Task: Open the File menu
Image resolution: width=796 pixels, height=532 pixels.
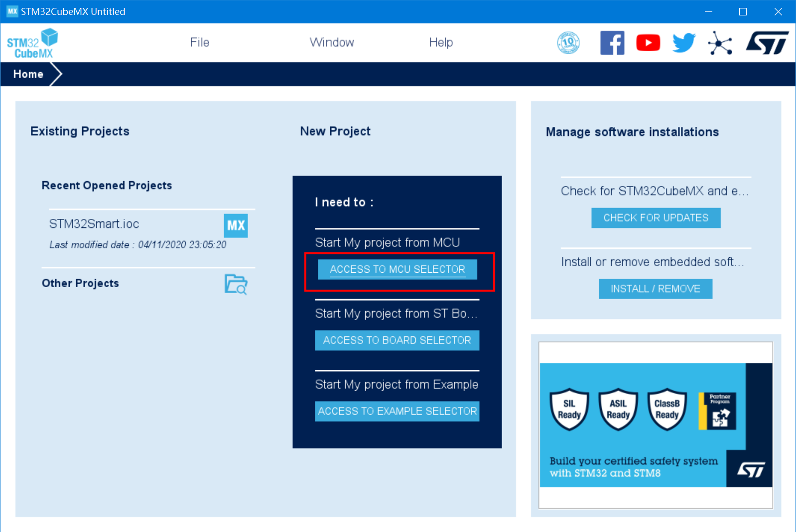Action: pos(200,42)
